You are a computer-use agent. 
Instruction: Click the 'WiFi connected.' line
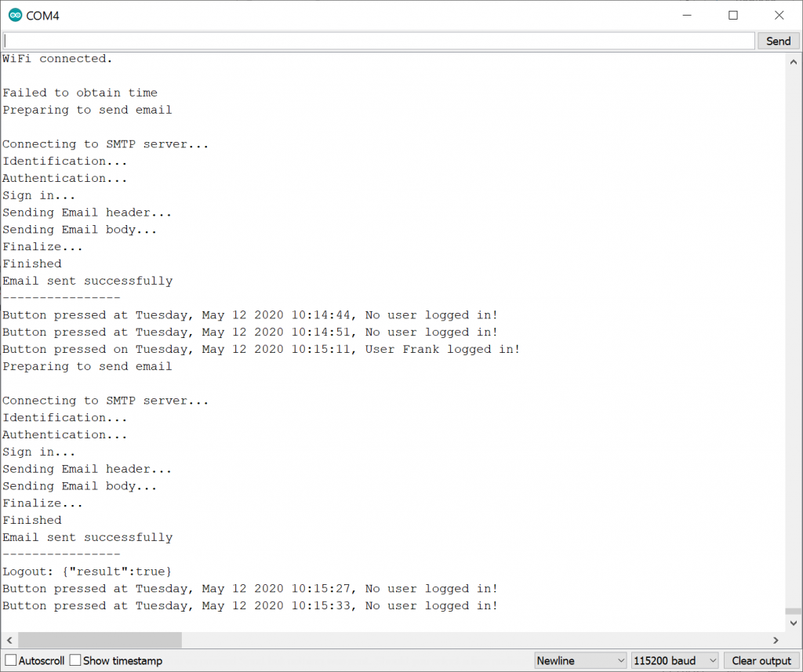57,59
